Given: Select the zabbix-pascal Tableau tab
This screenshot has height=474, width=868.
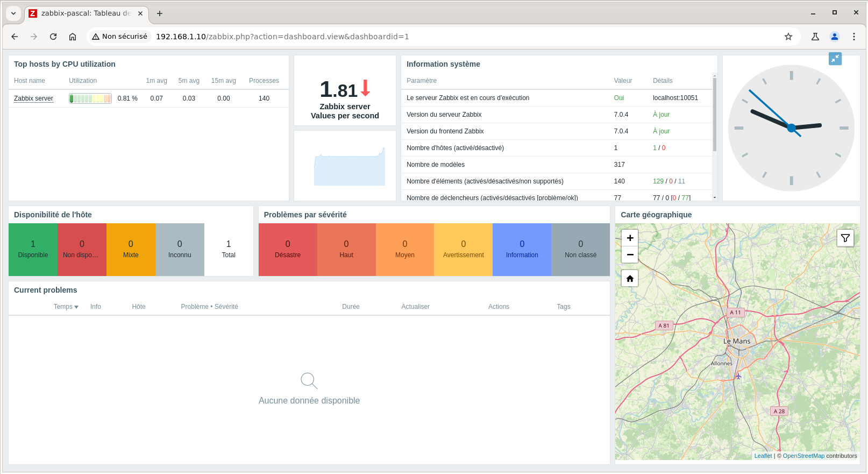Looking at the screenshot, I should [x=86, y=13].
